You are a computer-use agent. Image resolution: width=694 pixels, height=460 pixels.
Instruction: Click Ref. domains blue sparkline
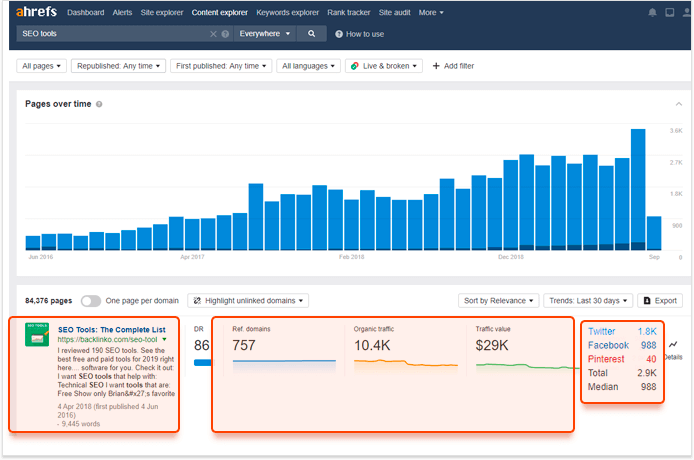pos(284,362)
